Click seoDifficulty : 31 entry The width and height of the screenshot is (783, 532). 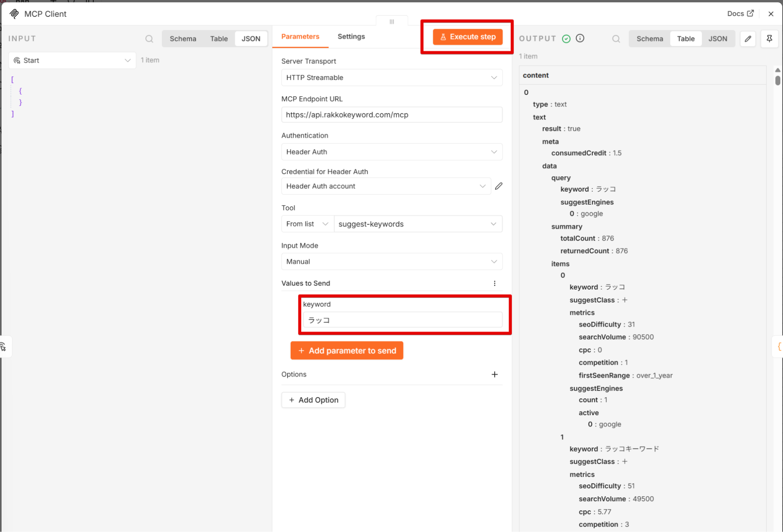[x=607, y=324]
